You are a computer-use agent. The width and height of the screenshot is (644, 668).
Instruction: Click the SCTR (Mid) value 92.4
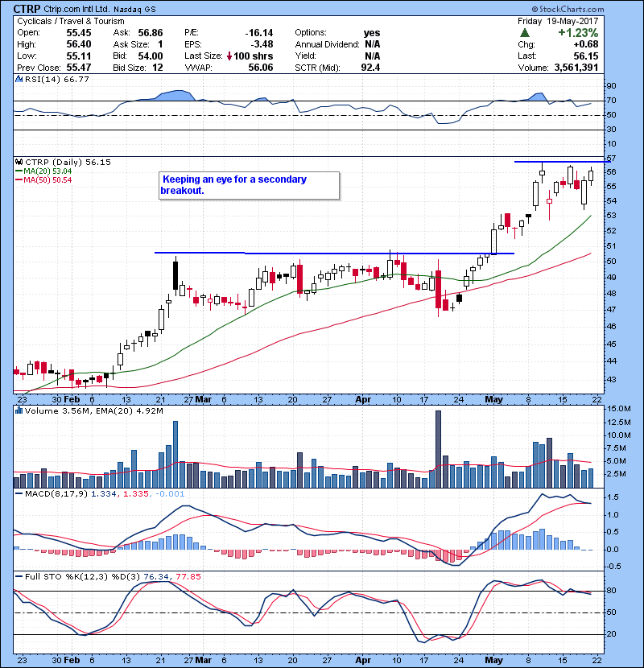(x=370, y=68)
